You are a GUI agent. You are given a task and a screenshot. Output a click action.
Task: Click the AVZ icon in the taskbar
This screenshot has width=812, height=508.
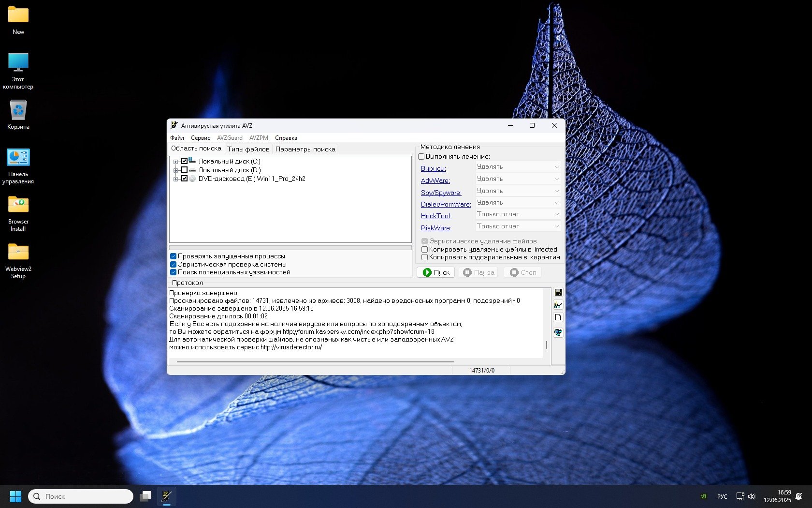[x=167, y=496]
